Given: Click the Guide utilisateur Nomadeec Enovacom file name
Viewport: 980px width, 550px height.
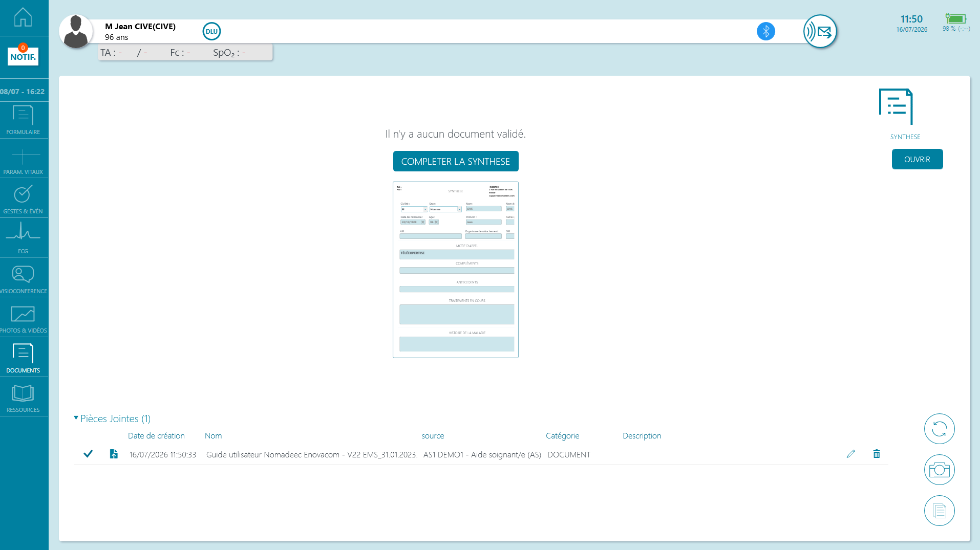Looking at the screenshot, I should pyautogui.click(x=312, y=454).
